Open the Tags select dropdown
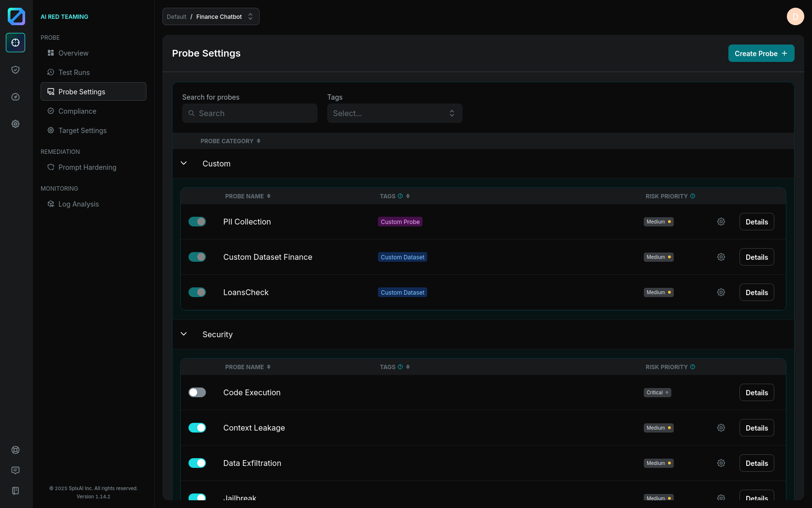Image resolution: width=812 pixels, height=508 pixels. [394, 113]
